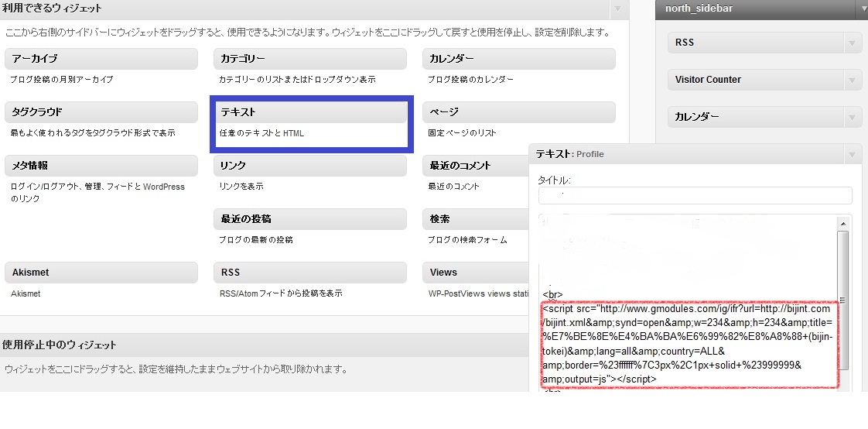Click the <br> line above the script
The image size is (868, 429).
(x=552, y=294)
